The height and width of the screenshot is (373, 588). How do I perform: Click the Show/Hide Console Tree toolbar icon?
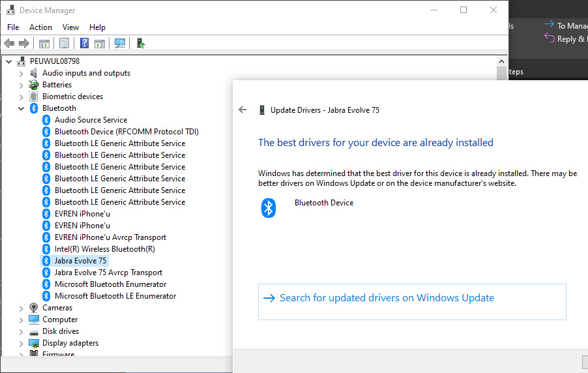[x=44, y=44]
